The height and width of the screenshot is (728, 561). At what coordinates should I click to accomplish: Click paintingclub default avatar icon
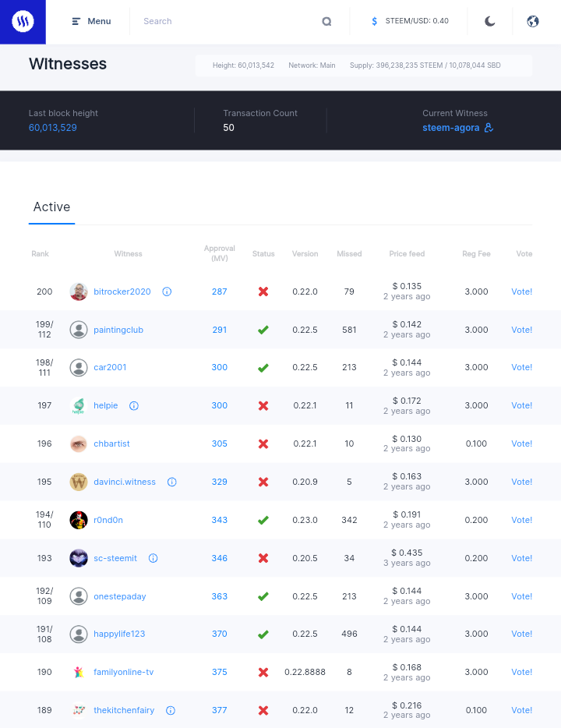pyautogui.click(x=79, y=330)
